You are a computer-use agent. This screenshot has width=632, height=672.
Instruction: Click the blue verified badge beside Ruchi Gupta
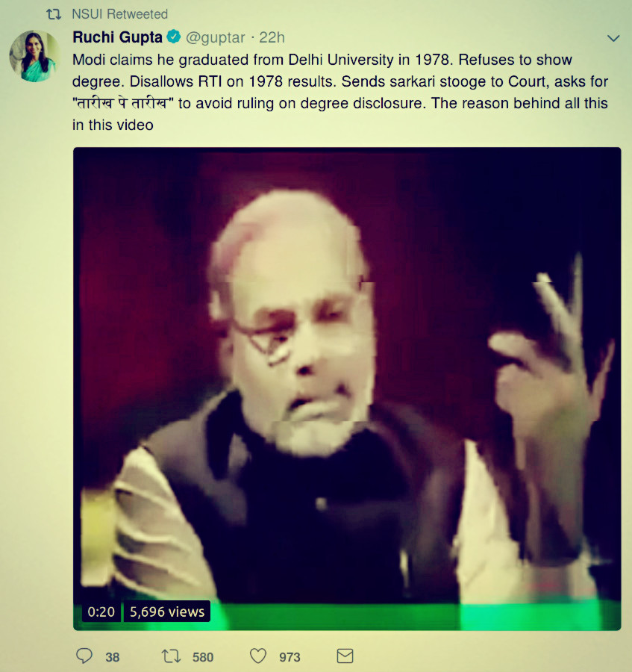tap(173, 37)
